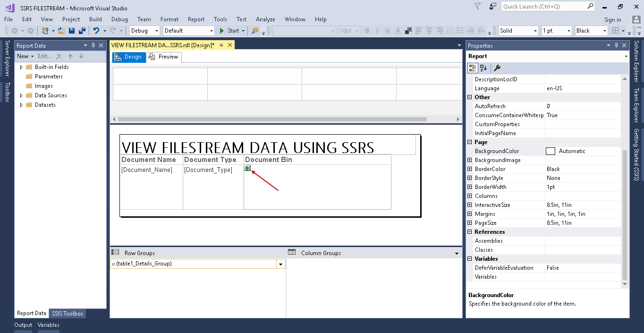The height and width of the screenshot is (333, 644).
Task: Click the Open File folder icon
Action: pos(61,31)
